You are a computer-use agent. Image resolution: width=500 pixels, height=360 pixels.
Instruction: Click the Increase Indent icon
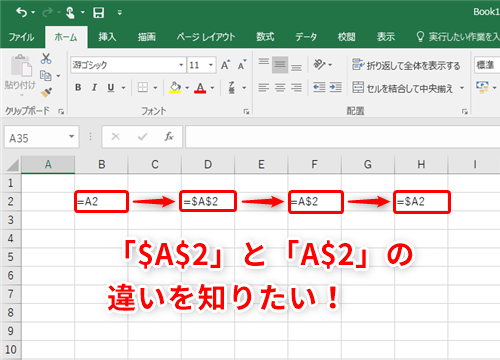click(x=335, y=87)
